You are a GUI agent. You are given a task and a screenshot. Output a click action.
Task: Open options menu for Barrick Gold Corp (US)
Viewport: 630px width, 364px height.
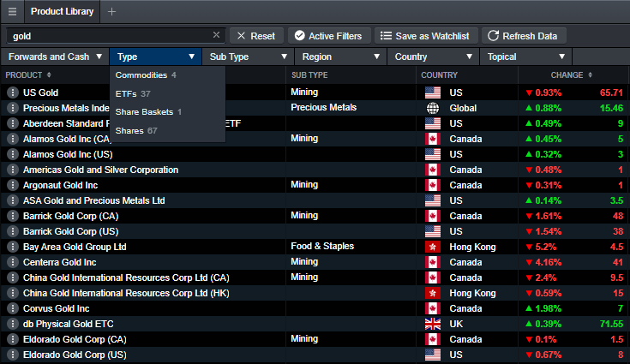[13, 231]
